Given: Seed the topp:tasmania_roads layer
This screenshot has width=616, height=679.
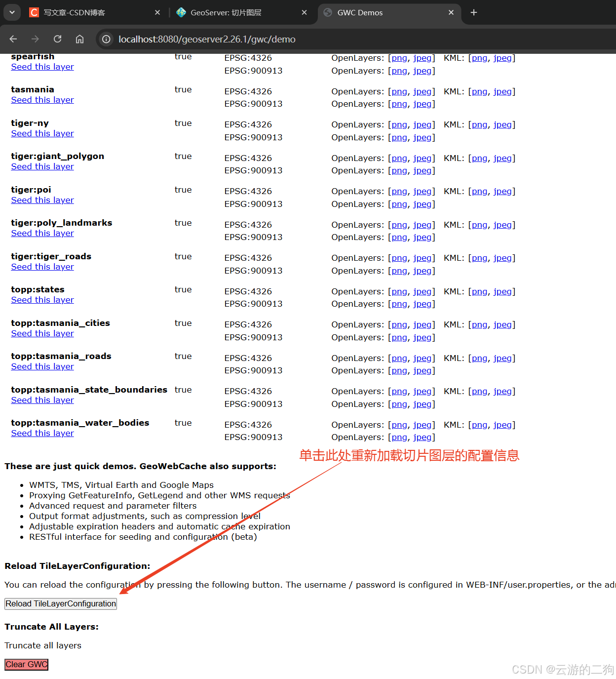Looking at the screenshot, I should (x=42, y=366).
